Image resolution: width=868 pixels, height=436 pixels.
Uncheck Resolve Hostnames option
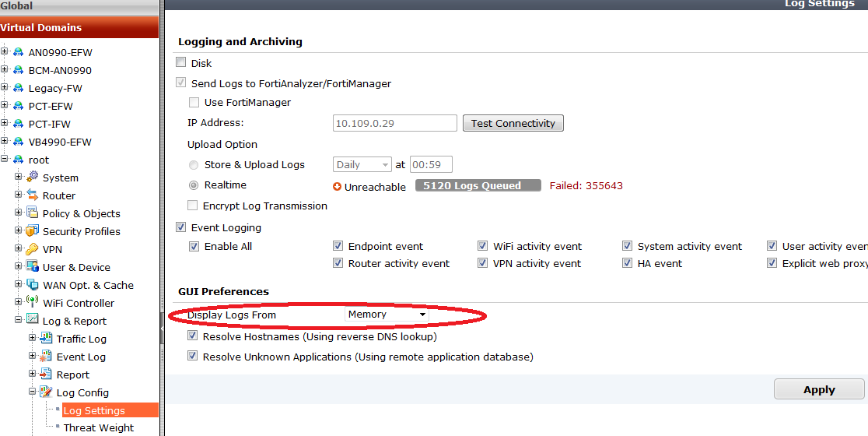click(x=193, y=336)
